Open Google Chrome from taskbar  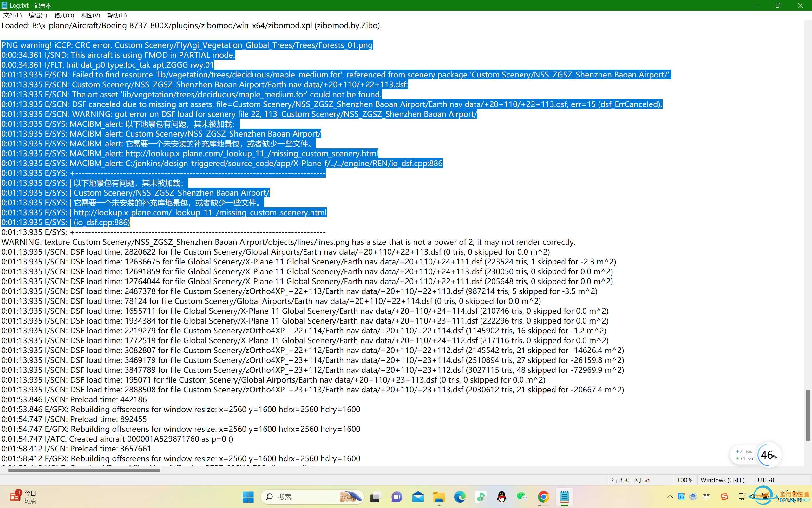pyautogui.click(x=543, y=497)
